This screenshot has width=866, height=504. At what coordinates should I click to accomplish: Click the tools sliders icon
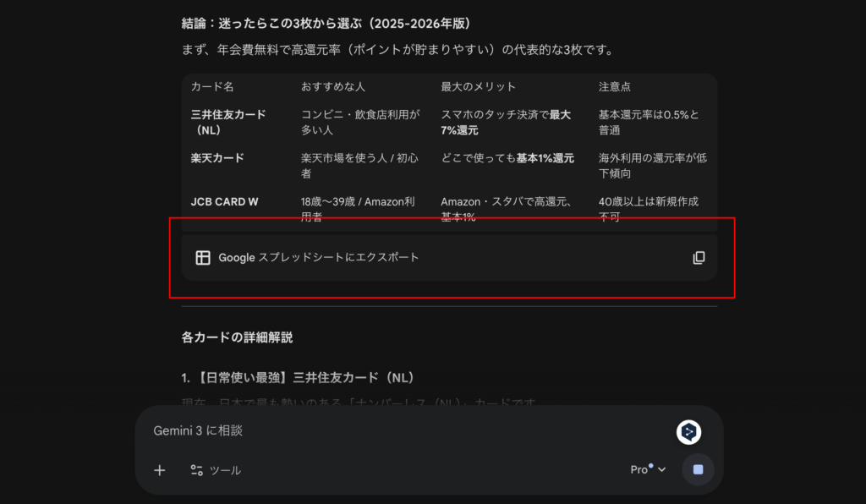click(196, 470)
